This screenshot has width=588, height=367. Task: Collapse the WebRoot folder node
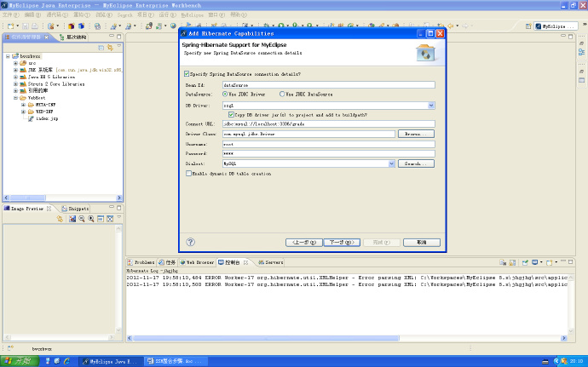15,98
